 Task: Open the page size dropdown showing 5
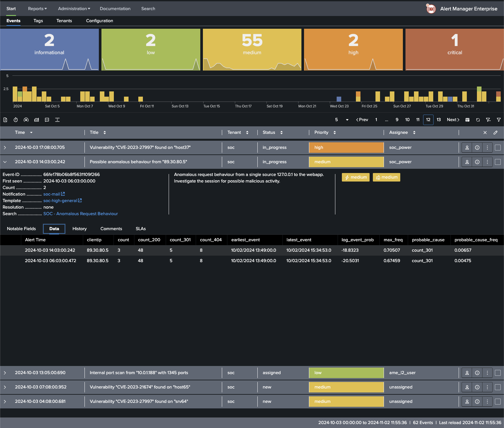[340, 120]
